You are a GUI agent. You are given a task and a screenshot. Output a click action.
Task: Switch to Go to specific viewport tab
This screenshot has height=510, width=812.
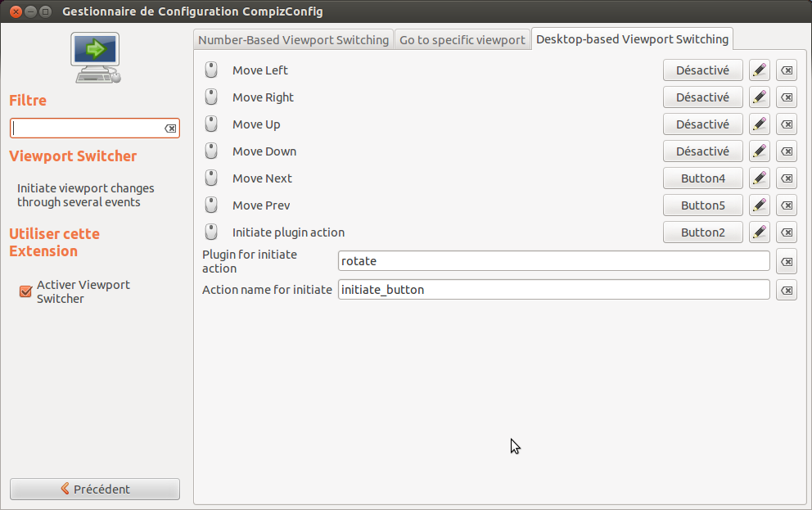click(462, 40)
